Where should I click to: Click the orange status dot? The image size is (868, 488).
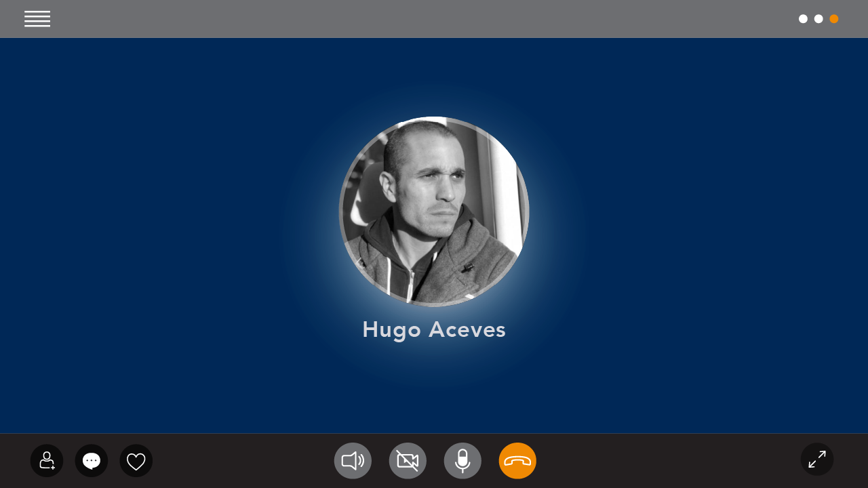(834, 19)
